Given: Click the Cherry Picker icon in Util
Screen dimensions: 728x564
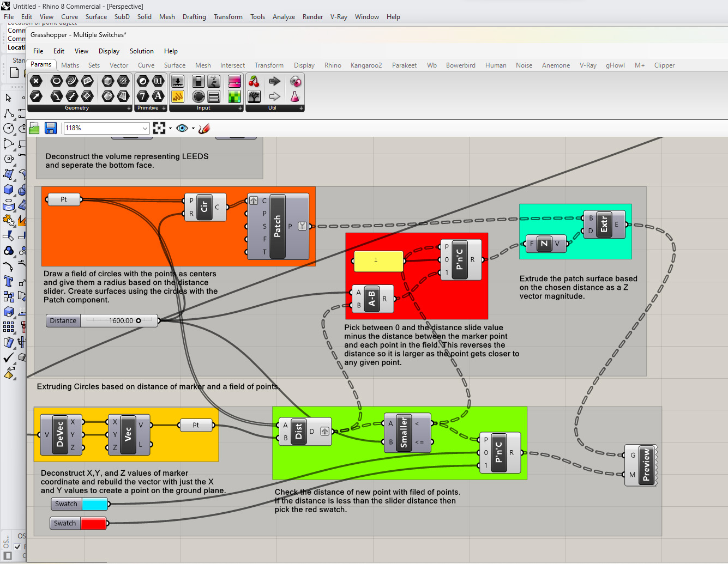Looking at the screenshot, I should tap(254, 81).
